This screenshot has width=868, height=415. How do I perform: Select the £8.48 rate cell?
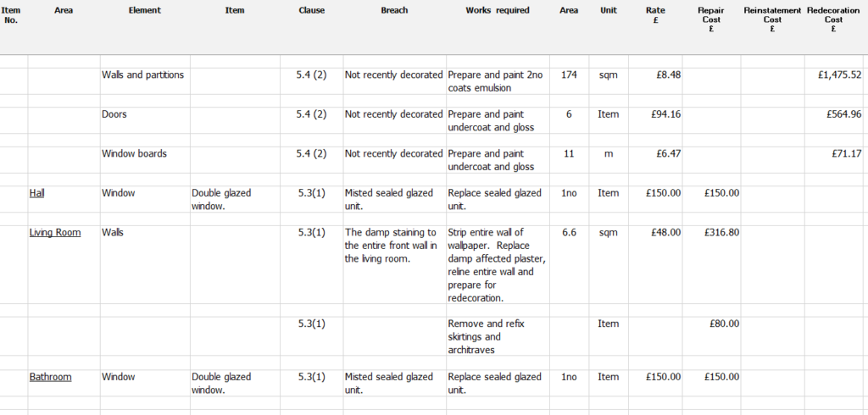[x=669, y=75]
